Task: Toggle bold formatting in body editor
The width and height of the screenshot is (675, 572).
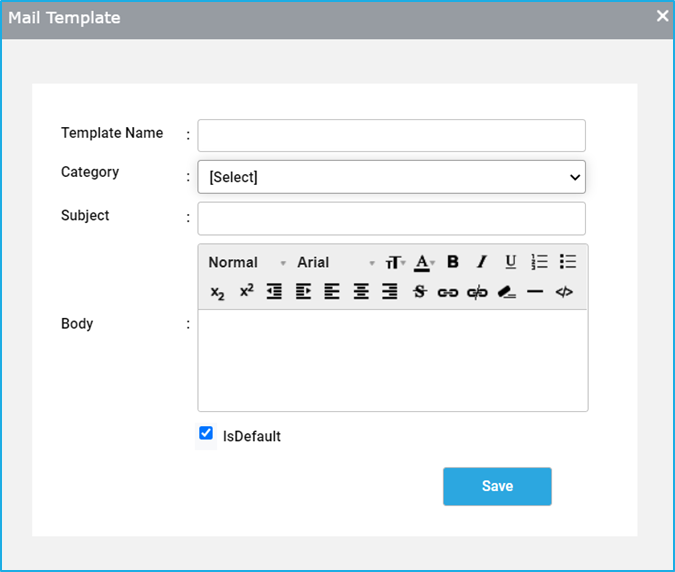Action: click(x=453, y=262)
